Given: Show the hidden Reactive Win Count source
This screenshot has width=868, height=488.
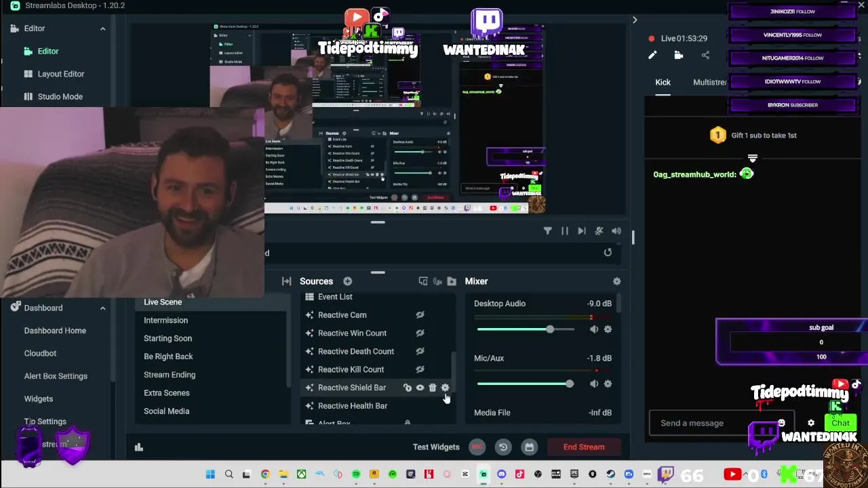Looking at the screenshot, I should point(420,333).
